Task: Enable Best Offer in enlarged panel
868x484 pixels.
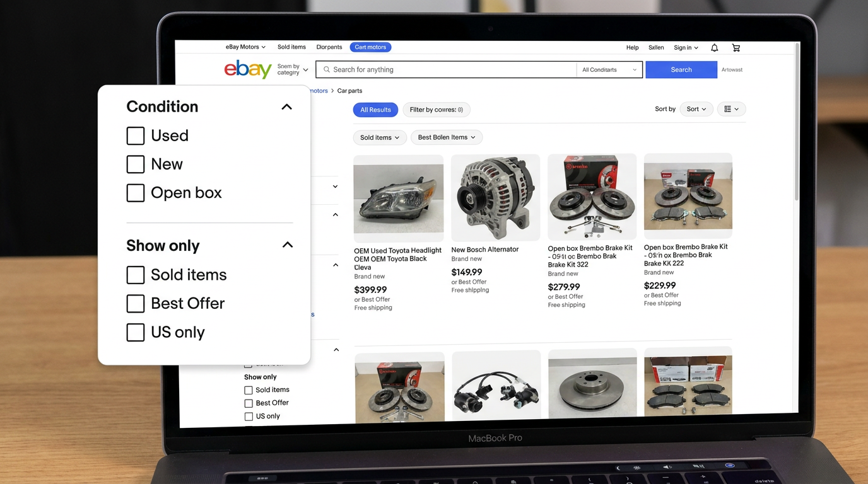Action: point(136,304)
